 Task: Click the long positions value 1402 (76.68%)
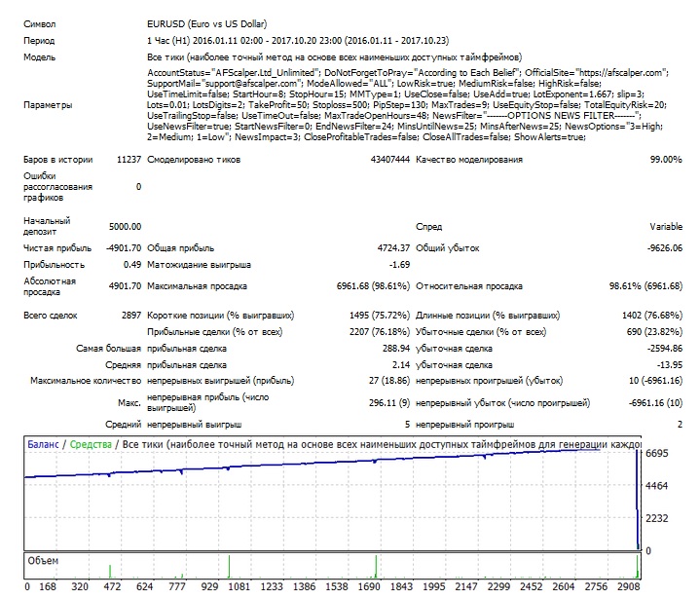pyautogui.click(x=651, y=316)
